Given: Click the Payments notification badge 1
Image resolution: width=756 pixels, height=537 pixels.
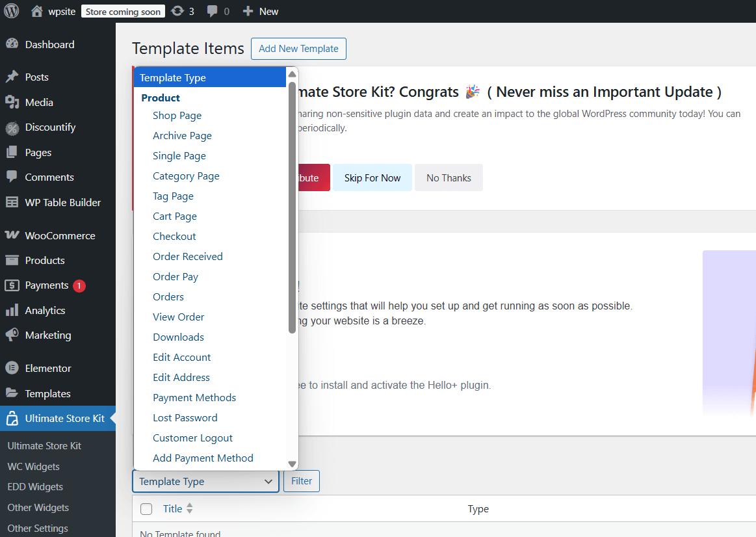Looking at the screenshot, I should 79,286.
